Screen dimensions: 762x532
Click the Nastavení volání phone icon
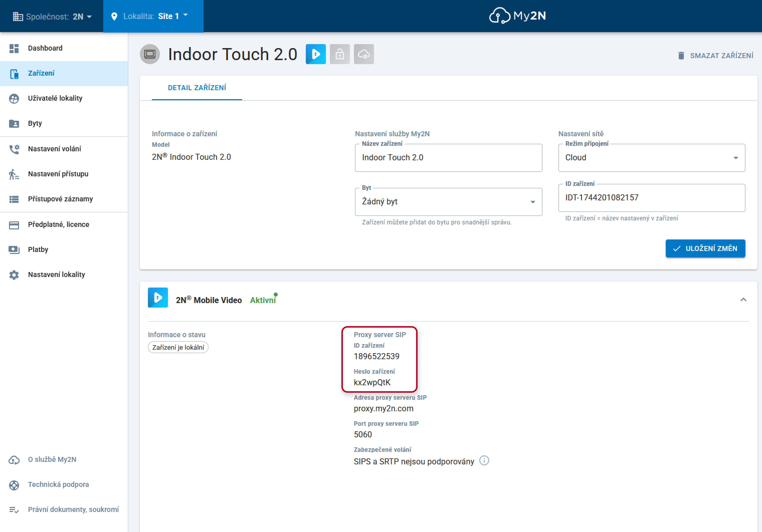pos(14,149)
